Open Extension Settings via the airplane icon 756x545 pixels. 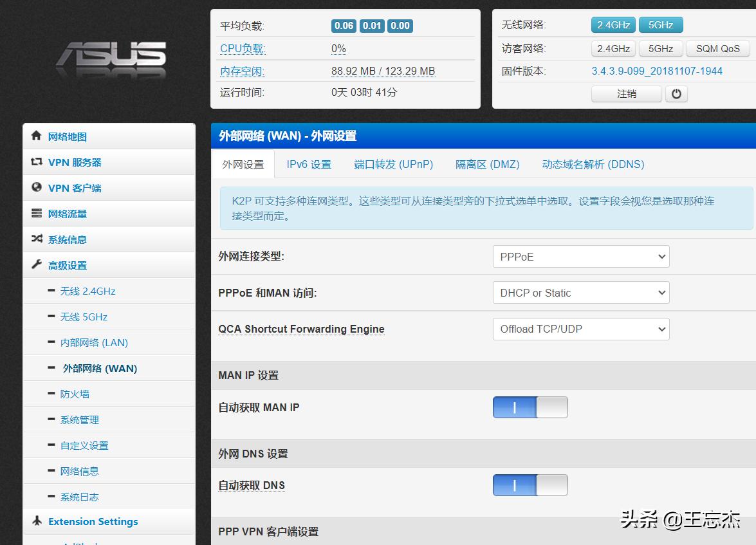[x=37, y=522]
